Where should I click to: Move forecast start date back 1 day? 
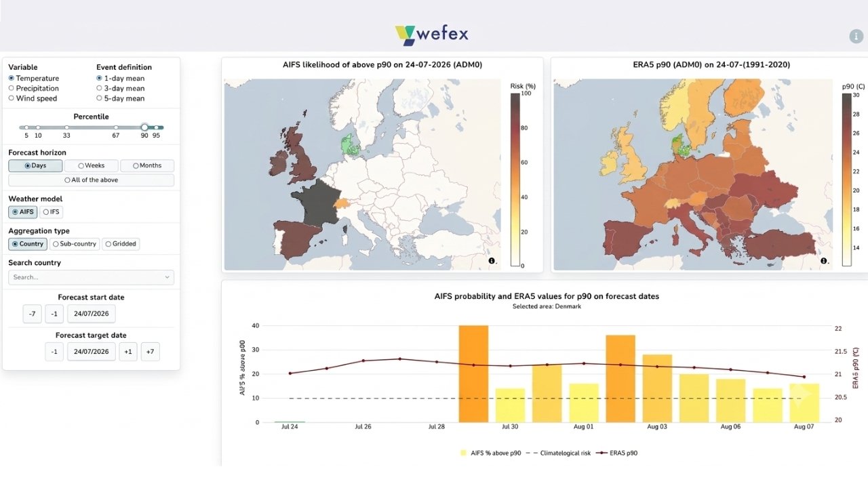pos(55,314)
